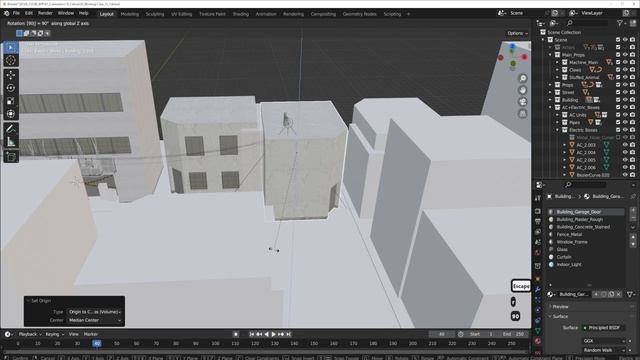Image resolution: width=640 pixels, height=360 pixels.
Task: Expand the Props collection
Action: tap(550, 85)
